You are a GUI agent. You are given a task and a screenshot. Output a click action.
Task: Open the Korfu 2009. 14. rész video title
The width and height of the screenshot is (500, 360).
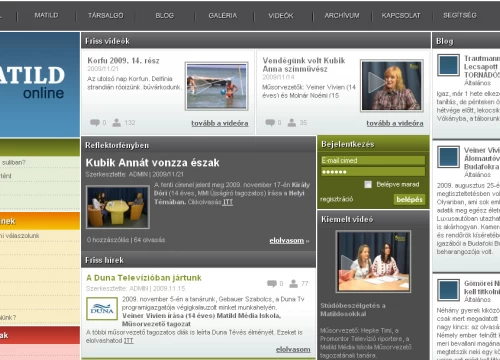(123, 61)
